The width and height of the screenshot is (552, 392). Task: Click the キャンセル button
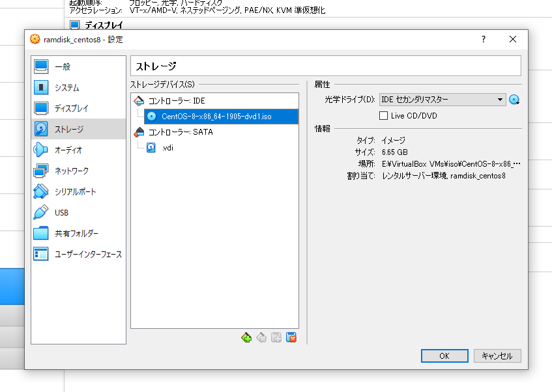point(497,356)
